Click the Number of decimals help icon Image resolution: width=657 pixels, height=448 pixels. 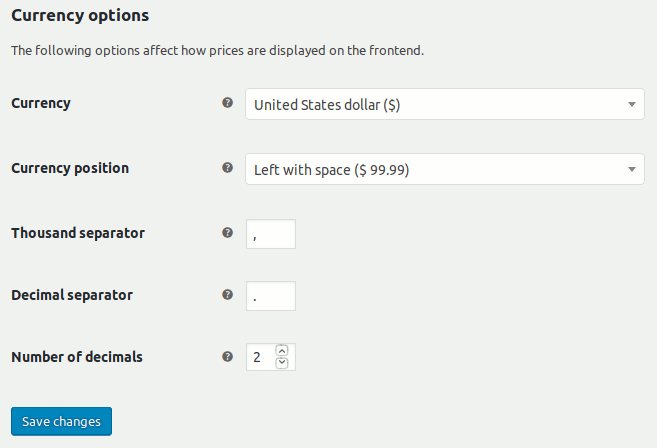pyautogui.click(x=228, y=357)
